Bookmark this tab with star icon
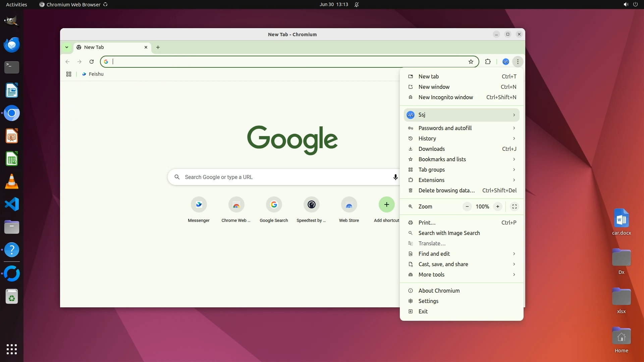Image resolution: width=644 pixels, height=362 pixels. (x=471, y=62)
